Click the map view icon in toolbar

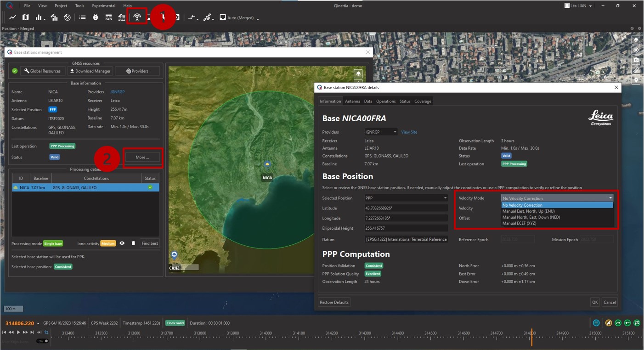[26, 17]
